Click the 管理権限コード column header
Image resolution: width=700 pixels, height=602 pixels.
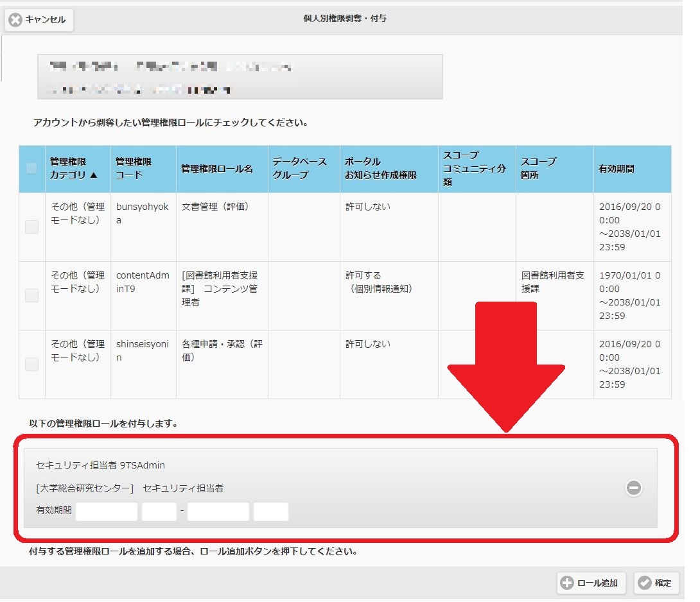143,169
